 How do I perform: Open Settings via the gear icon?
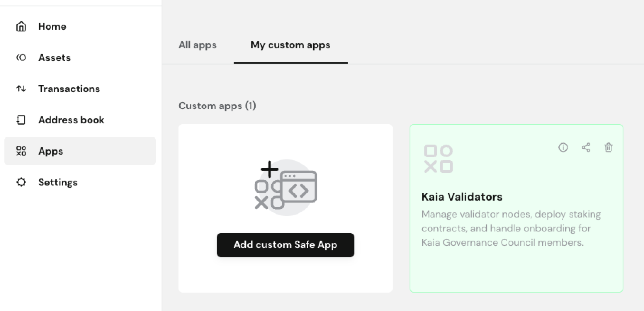click(x=21, y=182)
